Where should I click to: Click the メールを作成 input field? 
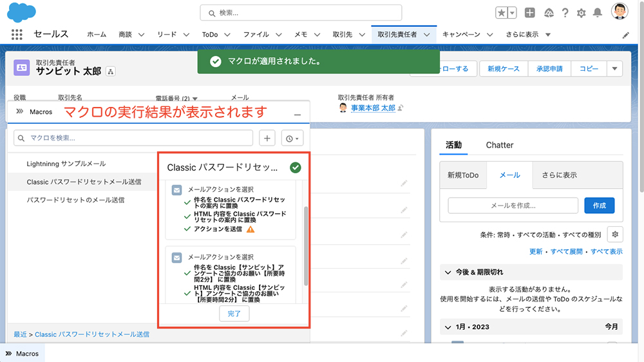click(x=513, y=205)
